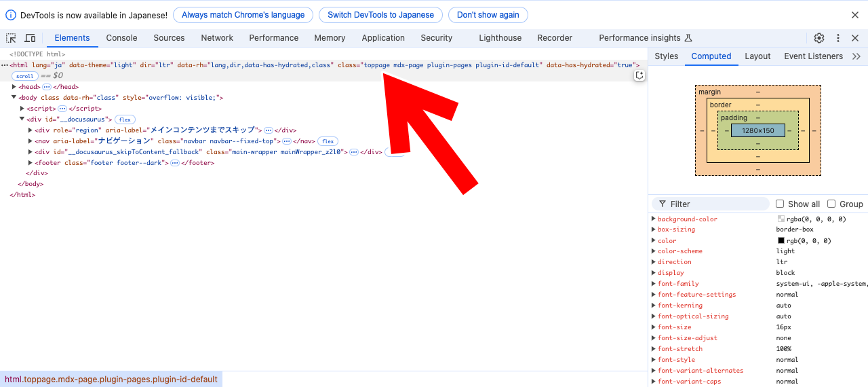Select the closing </body> tag line
Screen dimensions: 868x387
tap(31, 184)
